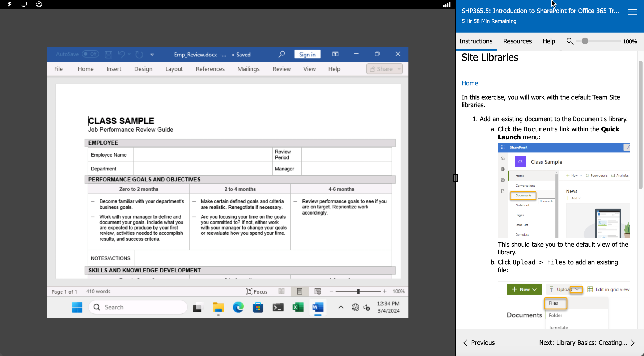The height and width of the screenshot is (356, 644).
Task: Click the network globe tray icon
Action: (x=355, y=307)
